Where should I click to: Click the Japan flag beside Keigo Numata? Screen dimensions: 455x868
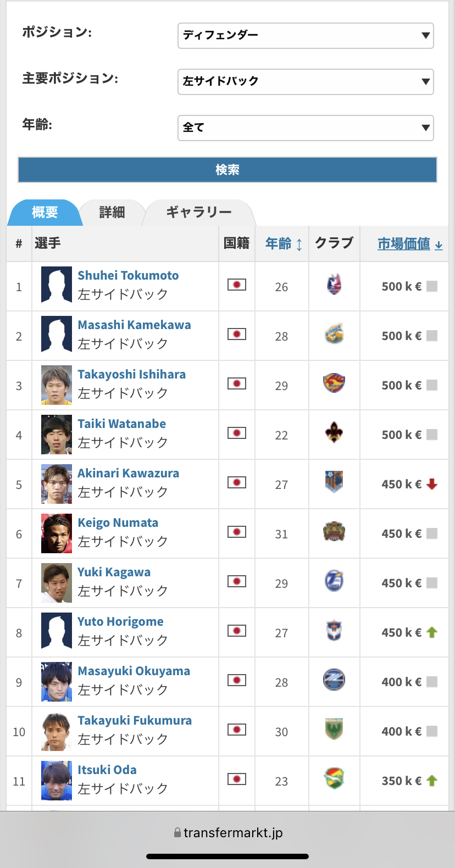(x=237, y=532)
